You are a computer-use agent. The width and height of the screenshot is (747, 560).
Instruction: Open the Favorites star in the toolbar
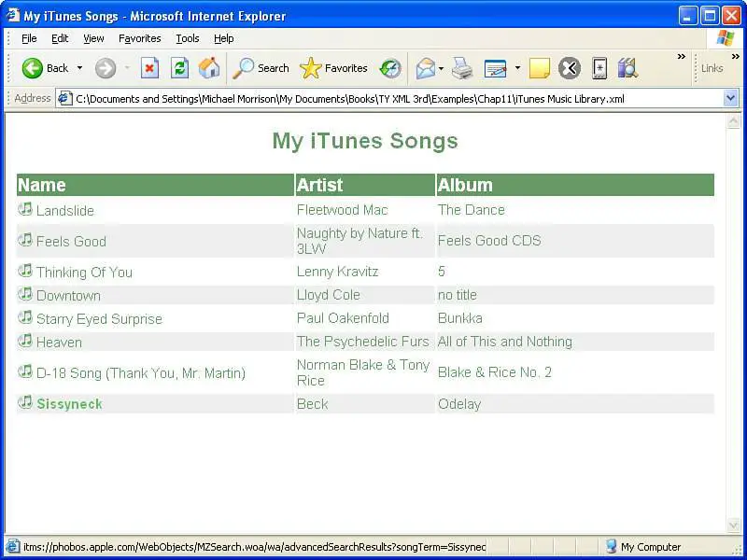pyautogui.click(x=333, y=68)
